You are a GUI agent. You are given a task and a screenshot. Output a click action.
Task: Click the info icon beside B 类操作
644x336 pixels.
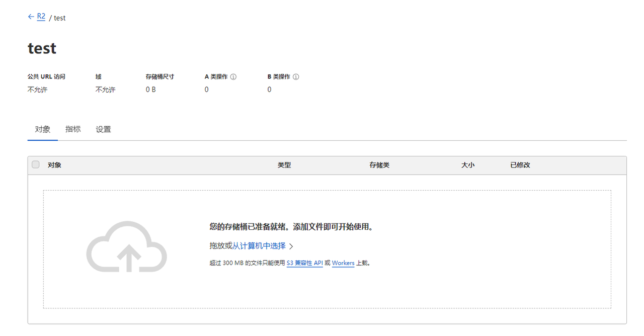pyautogui.click(x=296, y=76)
